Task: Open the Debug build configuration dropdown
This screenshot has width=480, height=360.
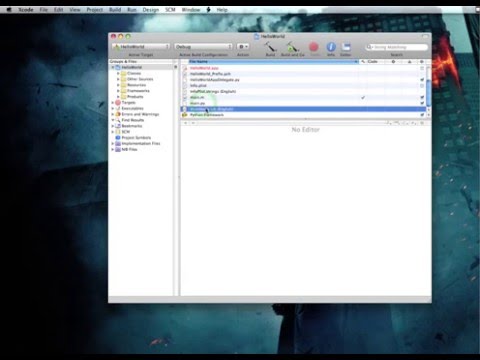Action: [203, 47]
